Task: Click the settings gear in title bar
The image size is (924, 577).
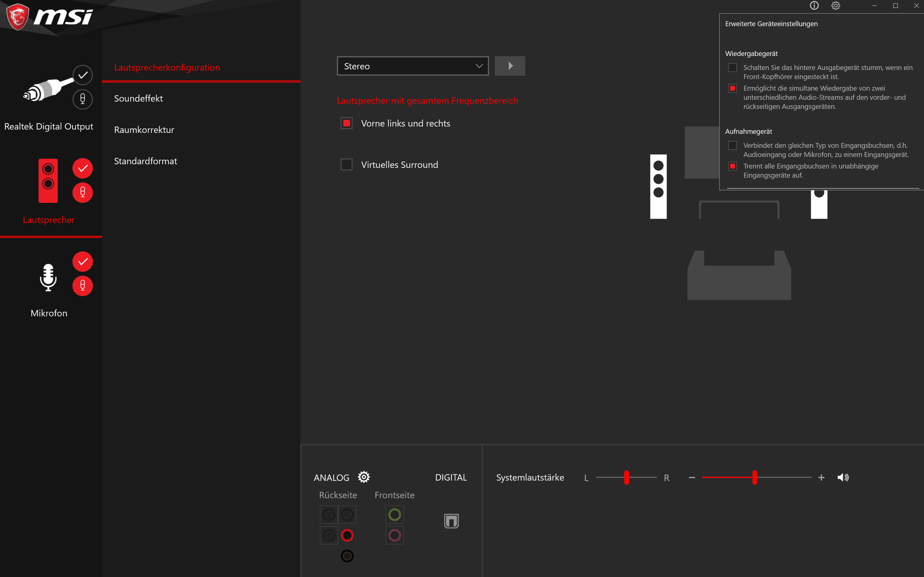Action: point(835,5)
